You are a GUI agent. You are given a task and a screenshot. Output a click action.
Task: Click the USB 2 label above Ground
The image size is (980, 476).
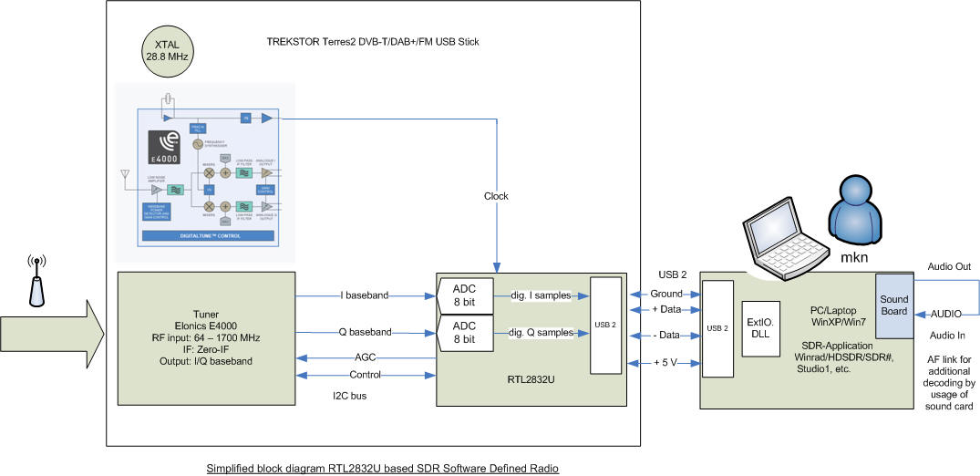pyautogui.click(x=673, y=274)
